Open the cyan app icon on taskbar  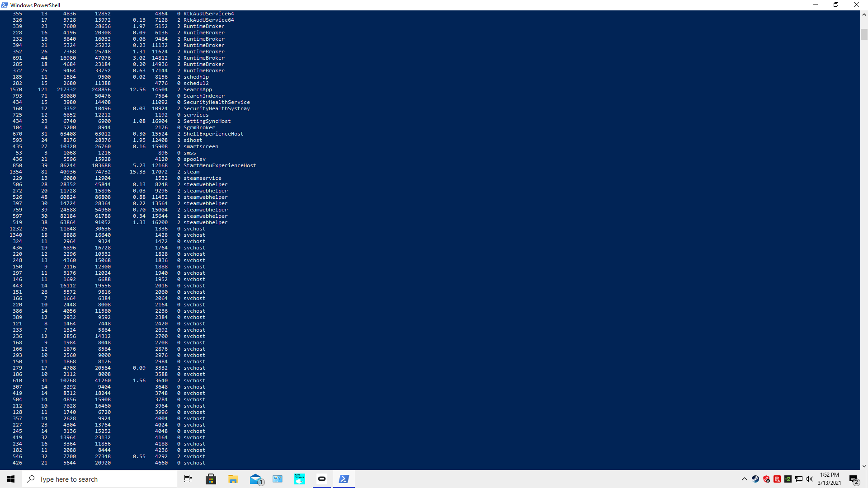click(x=299, y=479)
